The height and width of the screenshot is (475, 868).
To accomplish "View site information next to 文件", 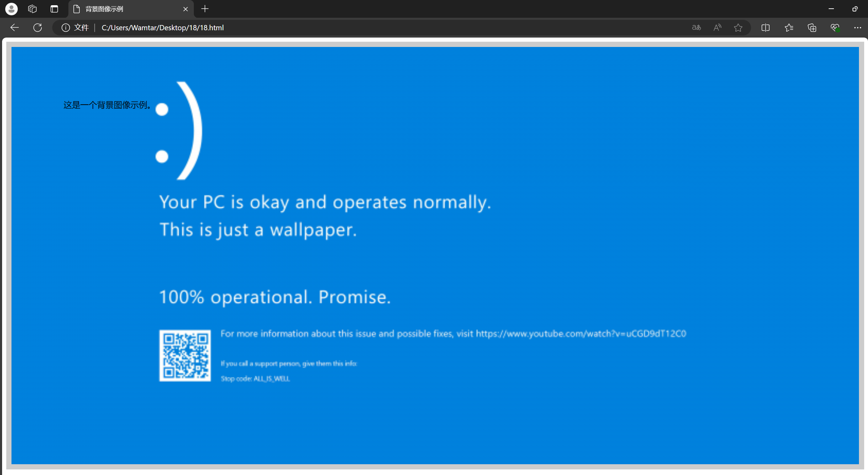I will coord(65,27).
